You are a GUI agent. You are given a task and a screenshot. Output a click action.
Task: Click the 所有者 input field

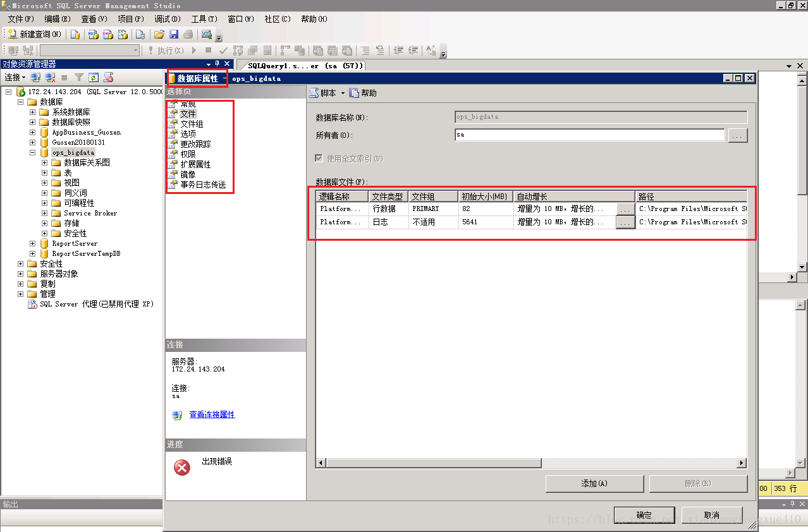[x=589, y=135]
